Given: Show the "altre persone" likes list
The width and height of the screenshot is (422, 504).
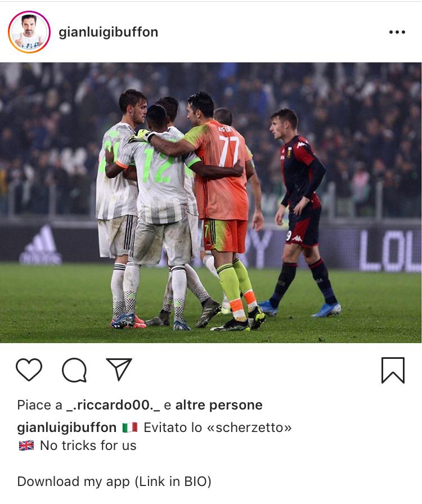Looking at the screenshot, I should click(219, 405).
